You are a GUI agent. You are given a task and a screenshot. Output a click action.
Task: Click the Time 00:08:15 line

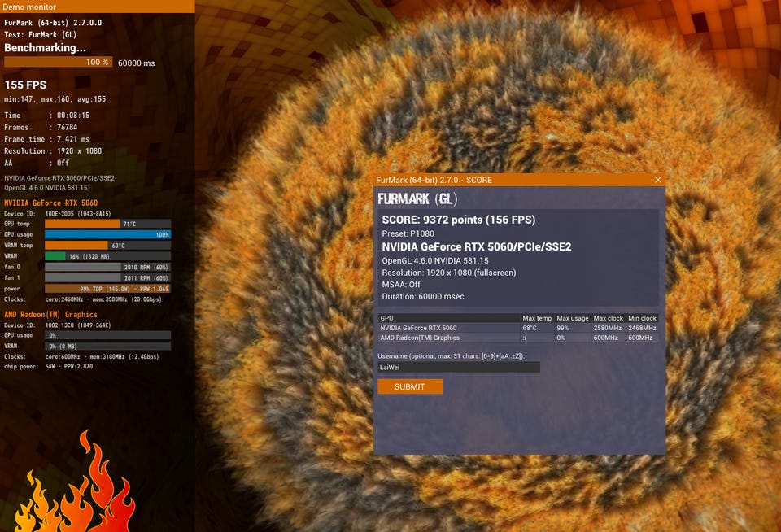coord(47,115)
